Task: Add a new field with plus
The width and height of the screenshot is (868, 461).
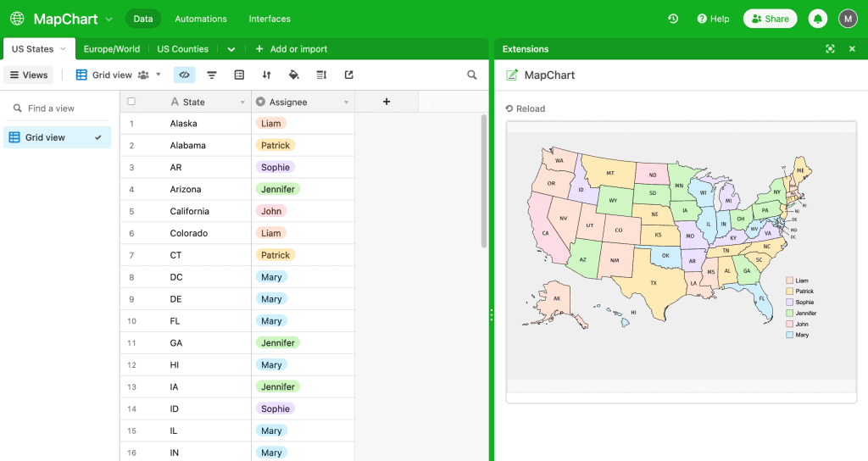Action: tap(387, 102)
